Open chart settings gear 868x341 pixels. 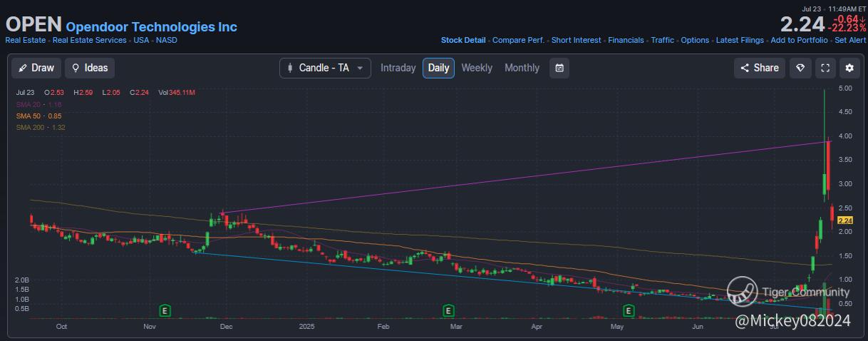point(849,68)
